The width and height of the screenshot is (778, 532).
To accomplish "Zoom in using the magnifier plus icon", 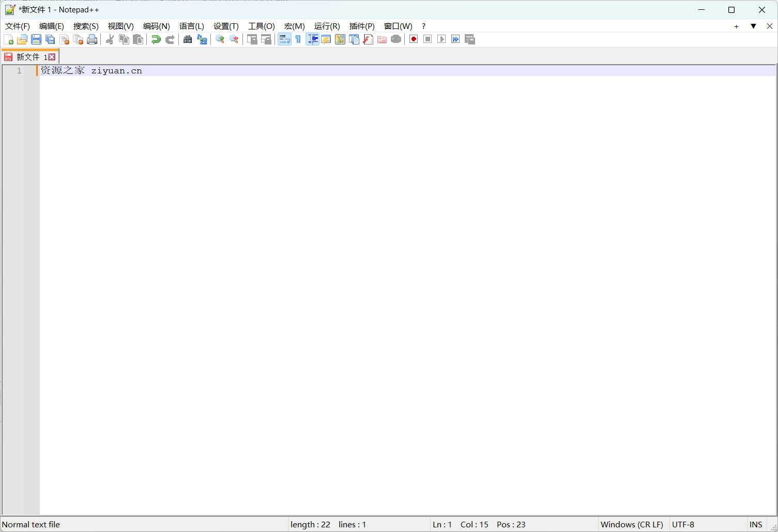I will (219, 39).
